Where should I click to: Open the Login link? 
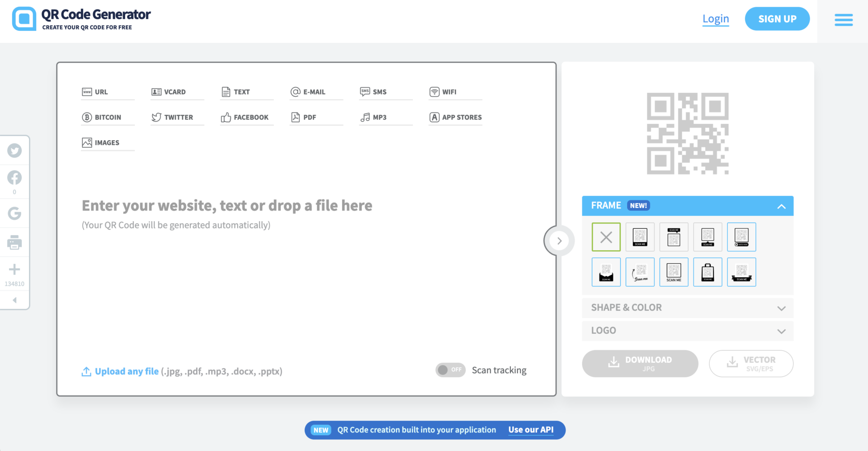pos(715,19)
